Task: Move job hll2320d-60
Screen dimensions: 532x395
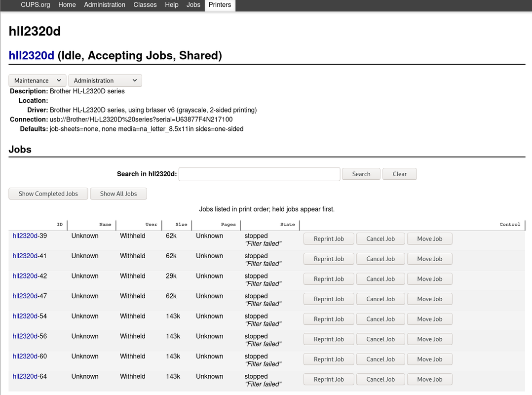Action: pos(429,359)
